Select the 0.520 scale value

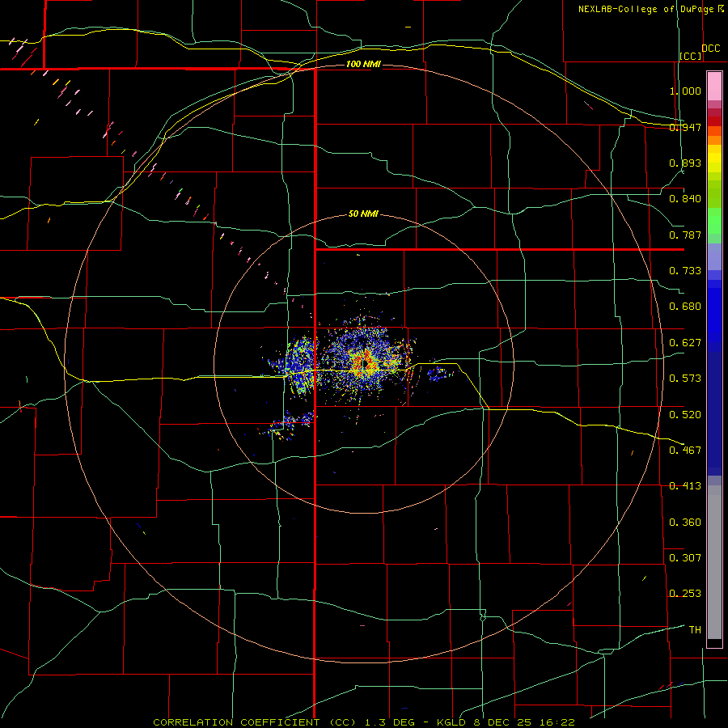[x=685, y=414]
